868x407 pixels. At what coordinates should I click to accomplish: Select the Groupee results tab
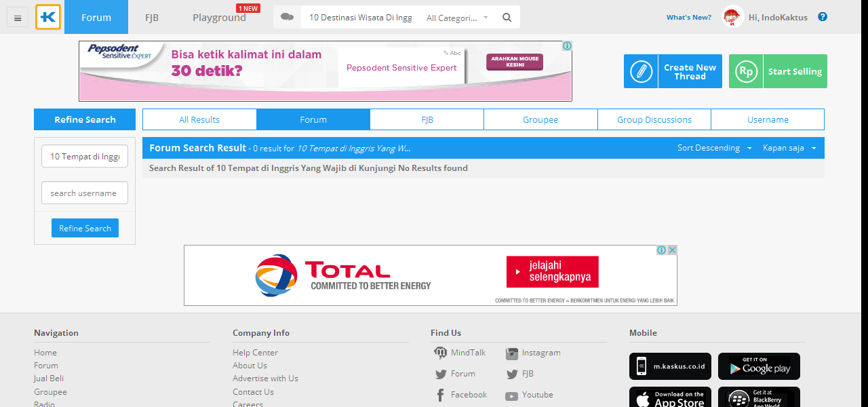click(540, 119)
